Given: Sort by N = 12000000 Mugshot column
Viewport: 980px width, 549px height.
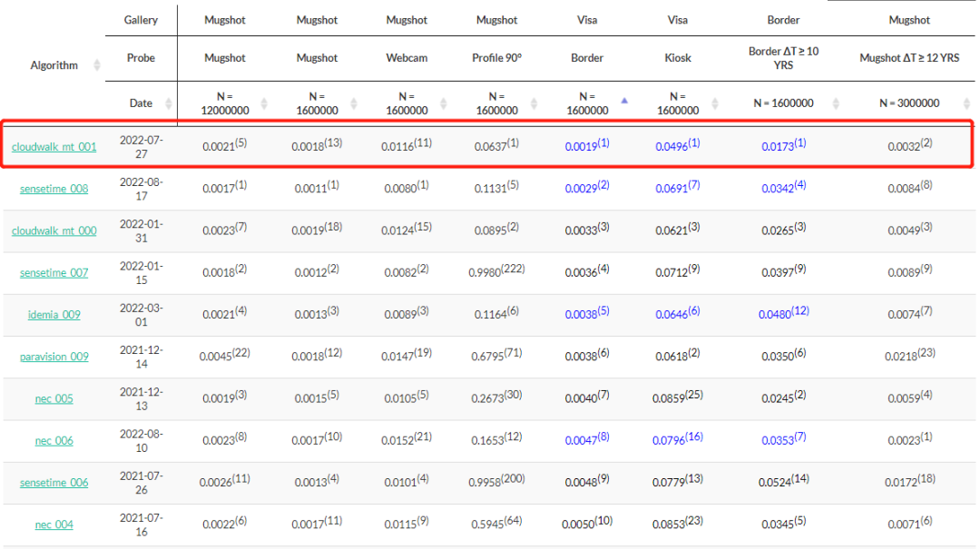Looking at the screenshot, I should [264, 103].
